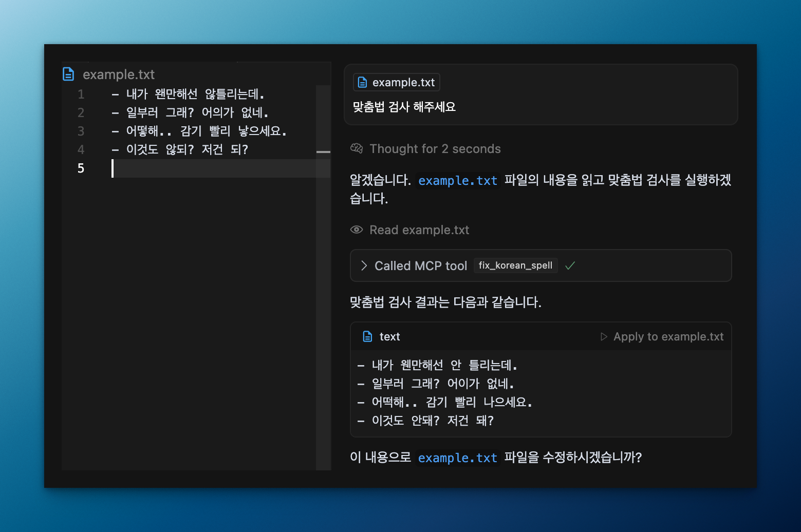Click the "text" label in the code block header
This screenshot has width=801, height=532.
tap(389, 336)
